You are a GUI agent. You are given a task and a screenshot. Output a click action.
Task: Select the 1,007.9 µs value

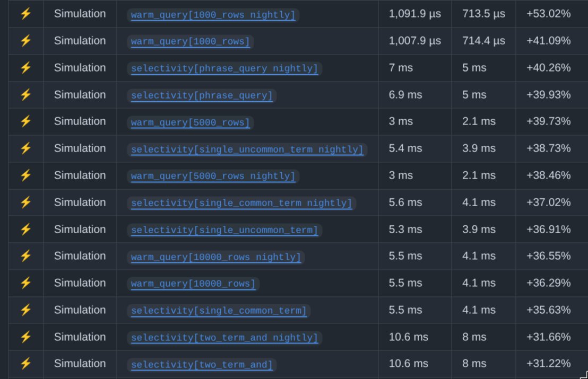tap(415, 41)
